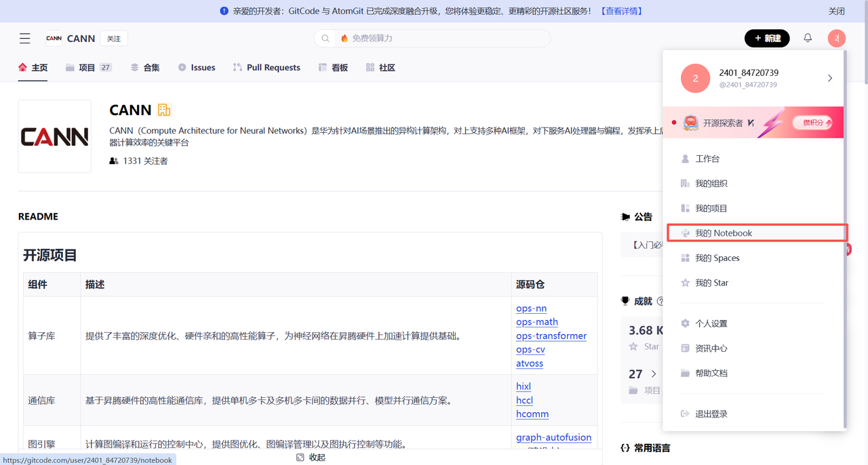Image resolution: width=868 pixels, height=465 pixels.
Task: Click the 新建 button
Action: pyautogui.click(x=767, y=39)
